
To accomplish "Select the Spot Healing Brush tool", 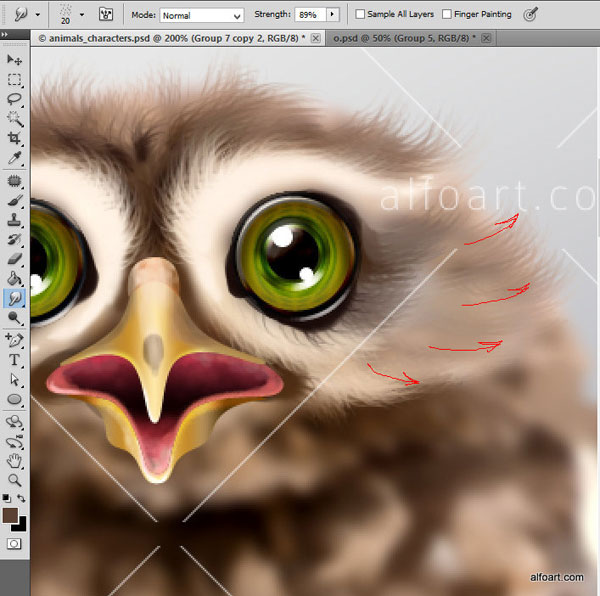I will (15, 181).
